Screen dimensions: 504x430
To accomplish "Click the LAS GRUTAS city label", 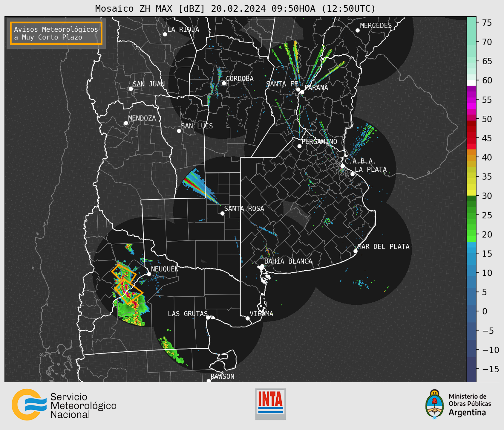I will pyautogui.click(x=188, y=314).
